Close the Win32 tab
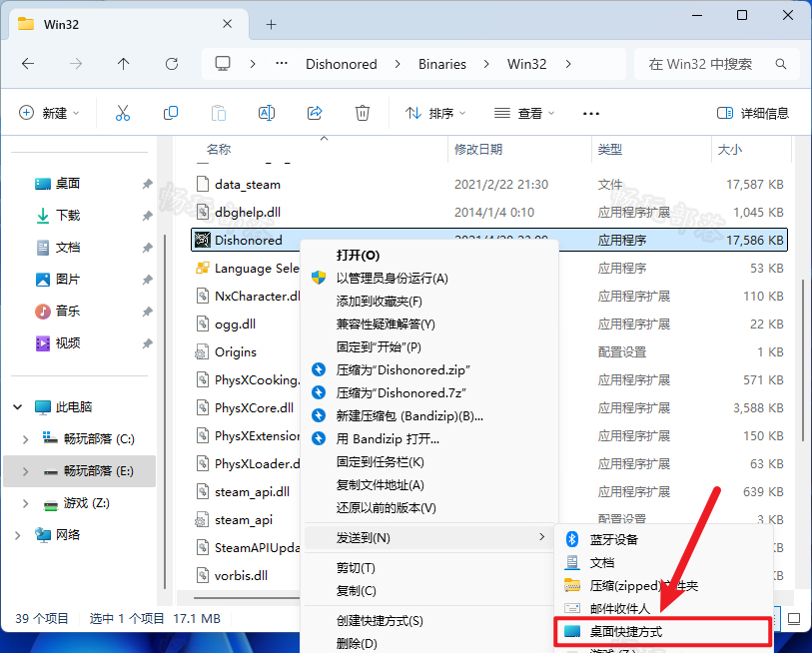812x653 pixels. [227, 24]
